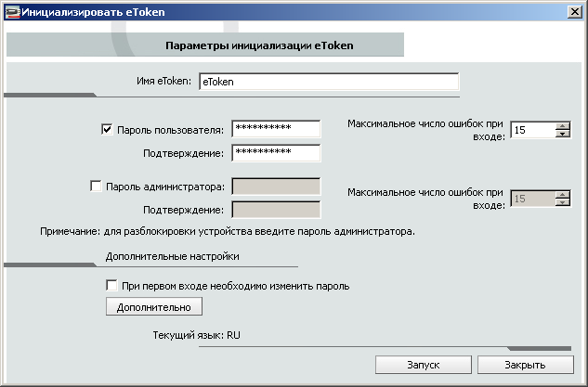The width and height of the screenshot is (588, 387).
Task: Click the user max errors value field
Action: click(x=531, y=131)
